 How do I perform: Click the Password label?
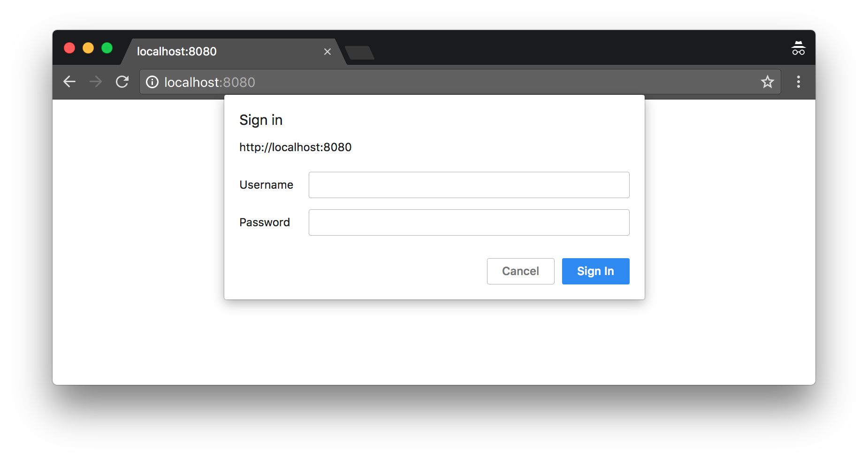click(x=265, y=222)
